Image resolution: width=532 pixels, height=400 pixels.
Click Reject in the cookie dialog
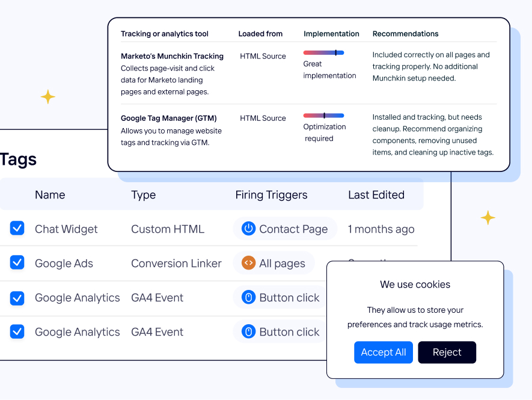(447, 352)
